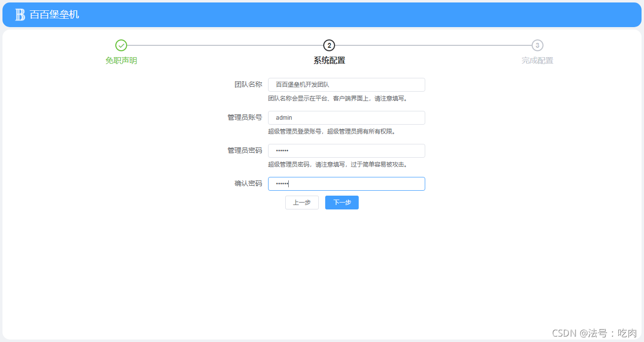
Task: Click the green checkmark step icon
Action: pyautogui.click(x=121, y=45)
